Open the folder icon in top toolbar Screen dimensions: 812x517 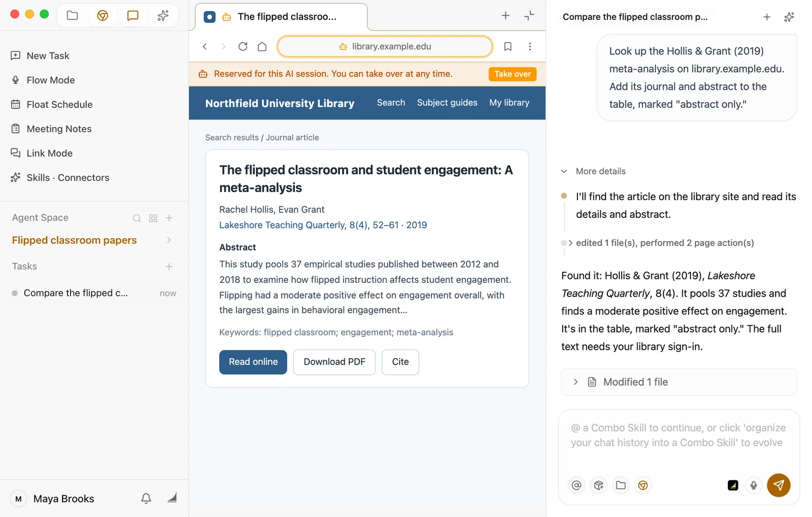tap(73, 16)
